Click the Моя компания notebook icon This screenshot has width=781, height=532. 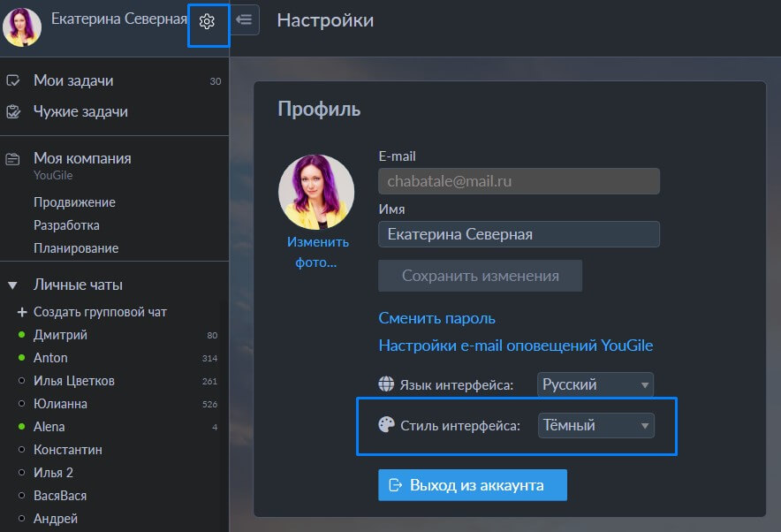pyautogui.click(x=13, y=158)
